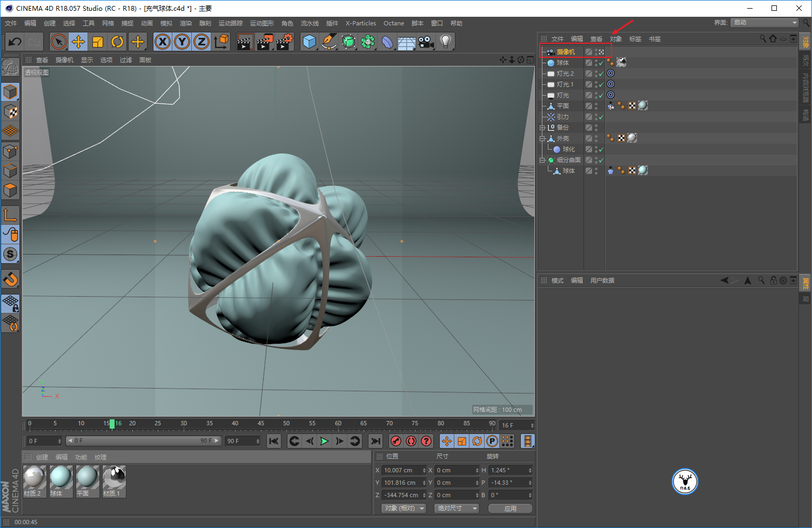The image size is (812, 528).
Task: Toggle Y axis lock
Action: pos(182,42)
